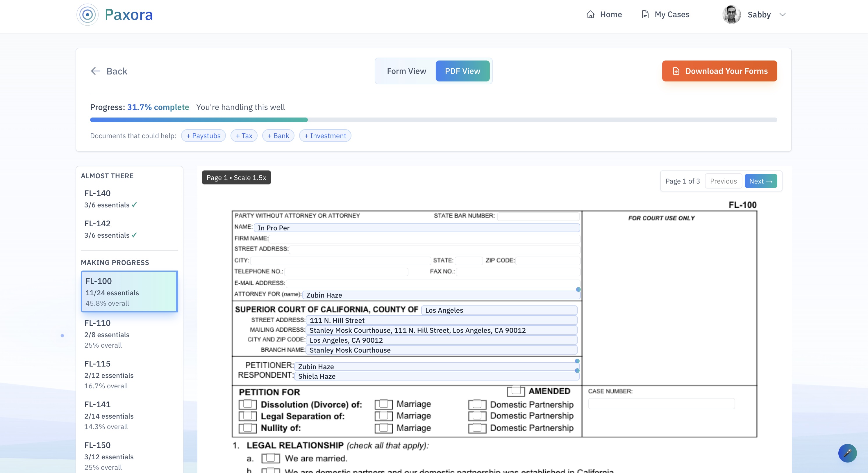The height and width of the screenshot is (473, 868).
Task: Click Sabby's profile avatar
Action: (x=732, y=14)
